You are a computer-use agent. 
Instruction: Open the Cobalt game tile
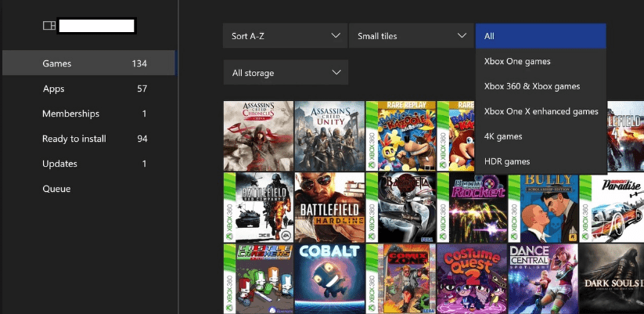click(x=329, y=279)
